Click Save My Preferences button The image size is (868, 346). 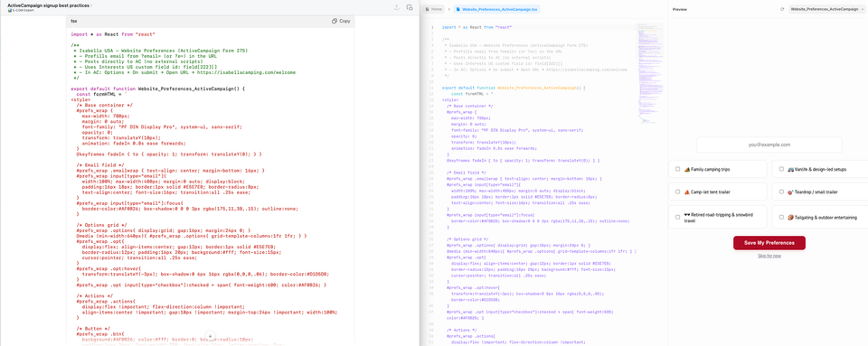tap(769, 243)
